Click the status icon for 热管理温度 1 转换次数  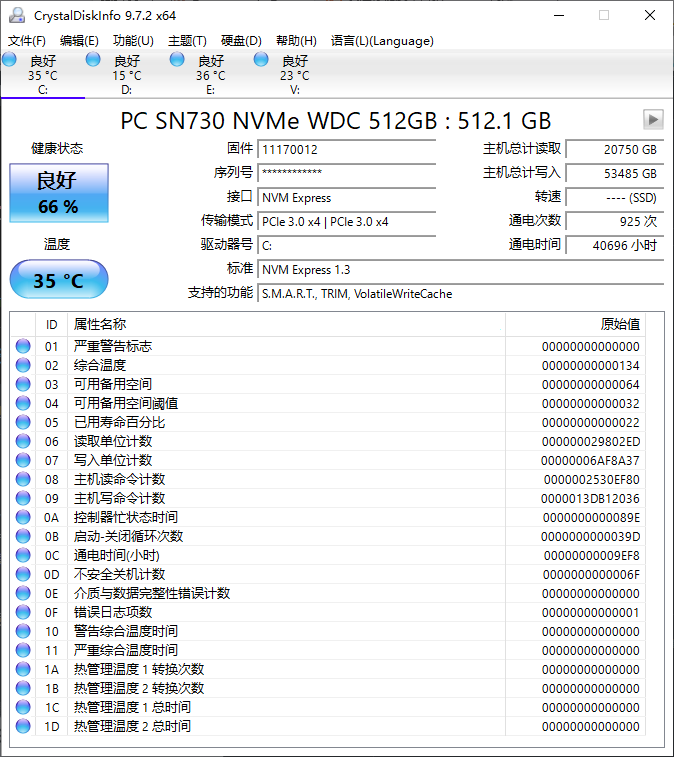23,669
